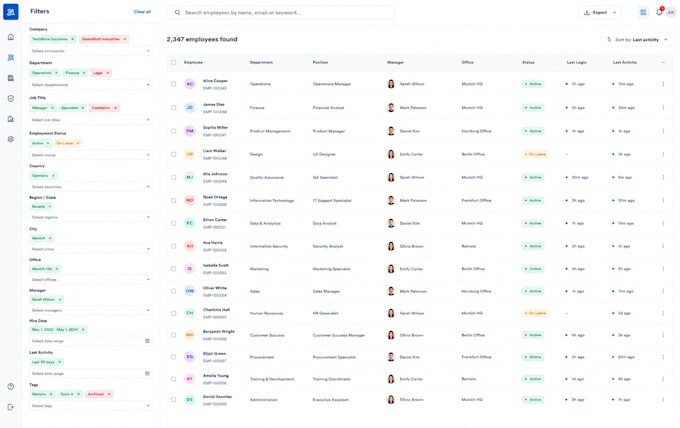
Task: Open the notifications bell
Action: pos(659,12)
